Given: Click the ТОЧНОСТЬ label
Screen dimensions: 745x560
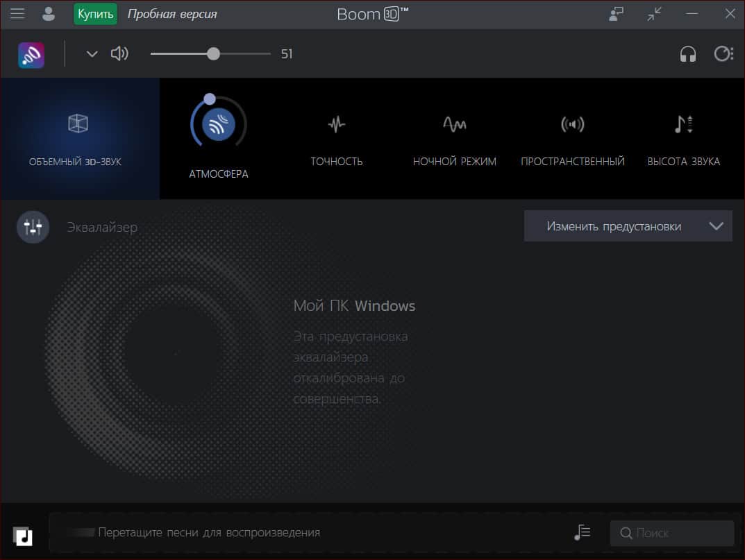Looking at the screenshot, I should click(336, 162).
